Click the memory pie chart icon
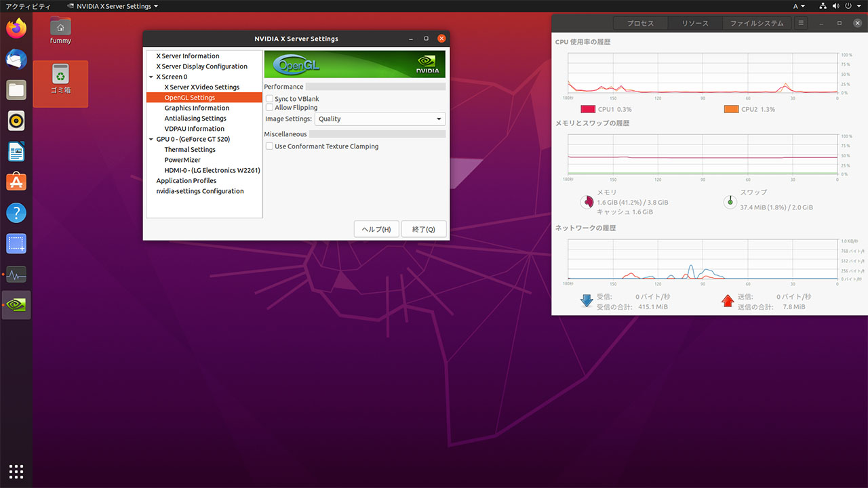Viewport: 868px width, 488px height. click(587, 201)
